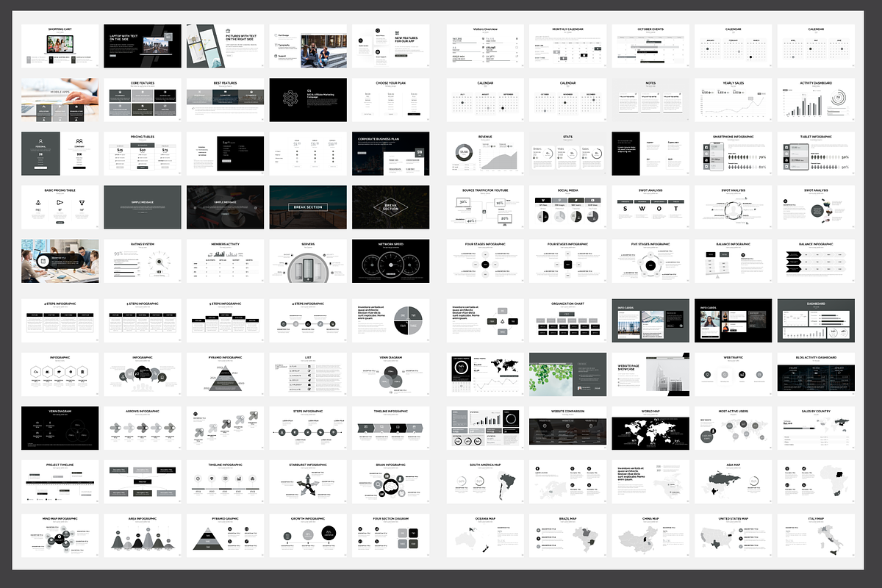The image size is (882, 588).
Task: Open the Activity Dashboard slide
Action: [816, 99]
